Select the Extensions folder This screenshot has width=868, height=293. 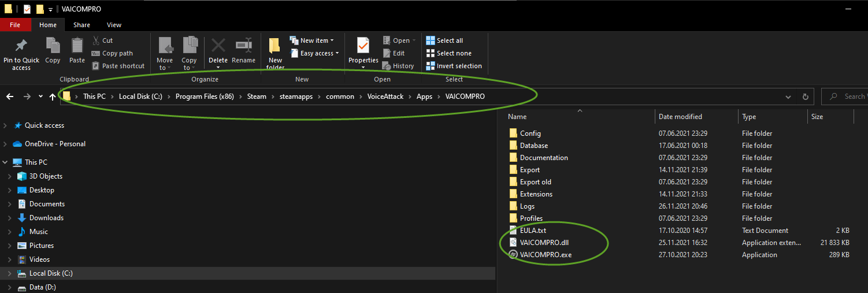click(x=536, y=194)
